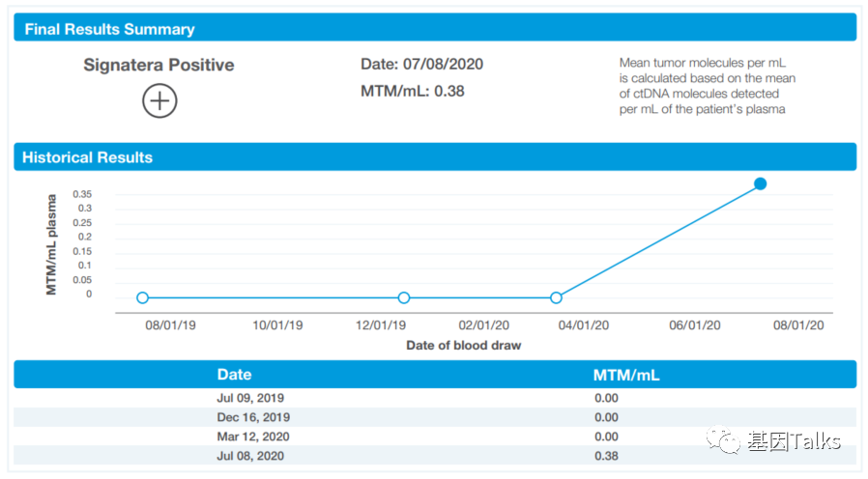Click the 08/01/19 x-axis label
Image resolution: width=868 pixels, height=479 pixels.
(x=170, y=325)
